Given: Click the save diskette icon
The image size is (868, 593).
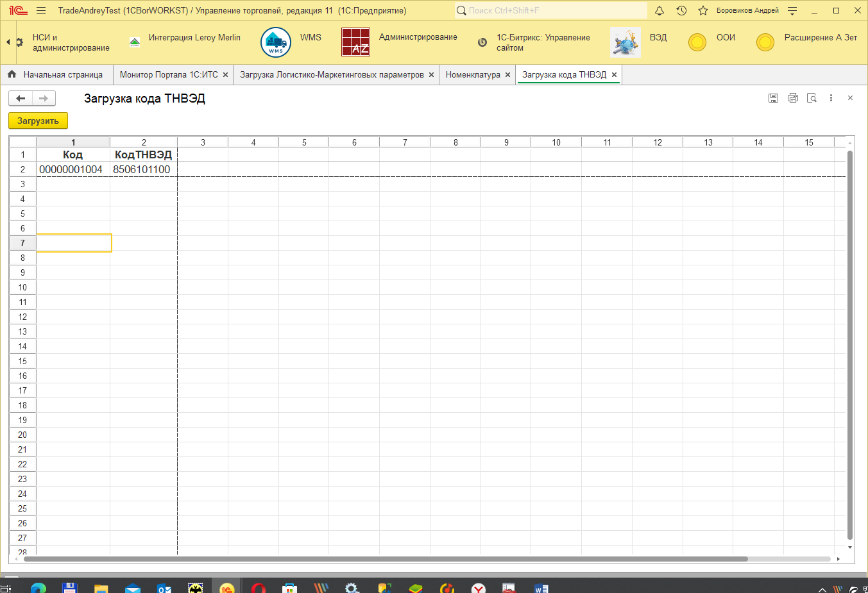Looking at the screenshot, I should point(773,98).
